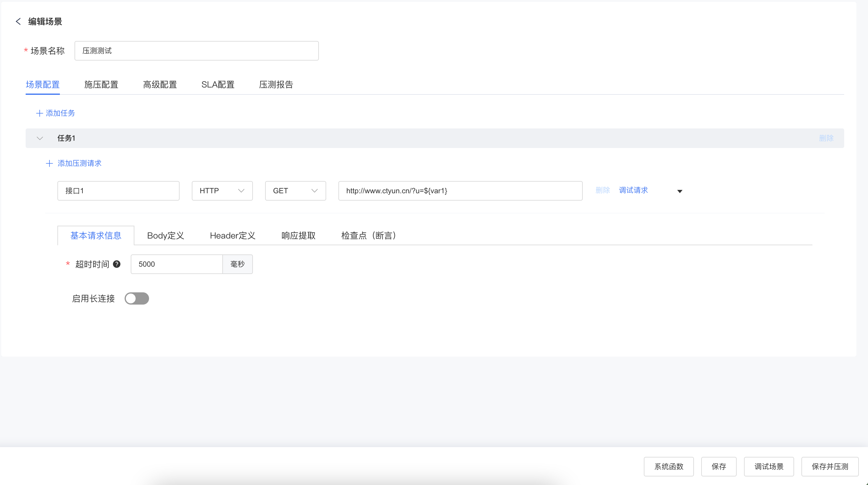Viewport: 868px width, 485px height.
Task: Open the HTTP protocol dropdown
Action: (222, 191)
